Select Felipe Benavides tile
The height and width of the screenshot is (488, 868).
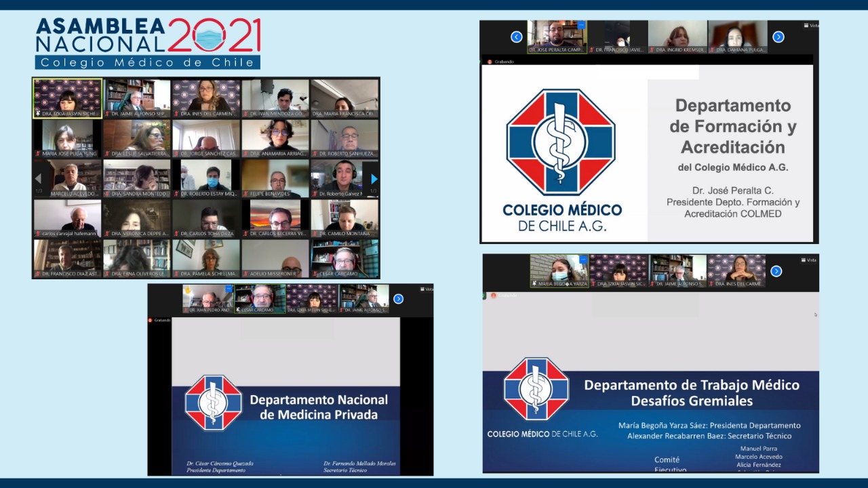point(275,178)
